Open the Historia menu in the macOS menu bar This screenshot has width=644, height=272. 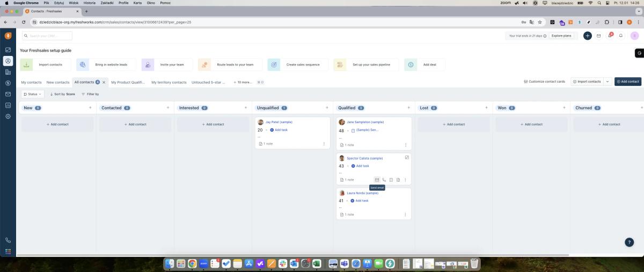90,3
